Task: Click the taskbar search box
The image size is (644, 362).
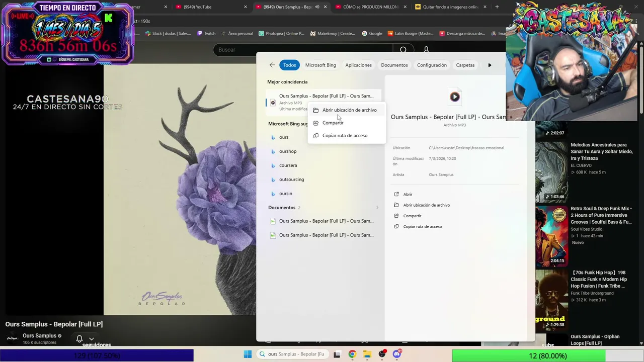Action: click(x=292, y=354)
